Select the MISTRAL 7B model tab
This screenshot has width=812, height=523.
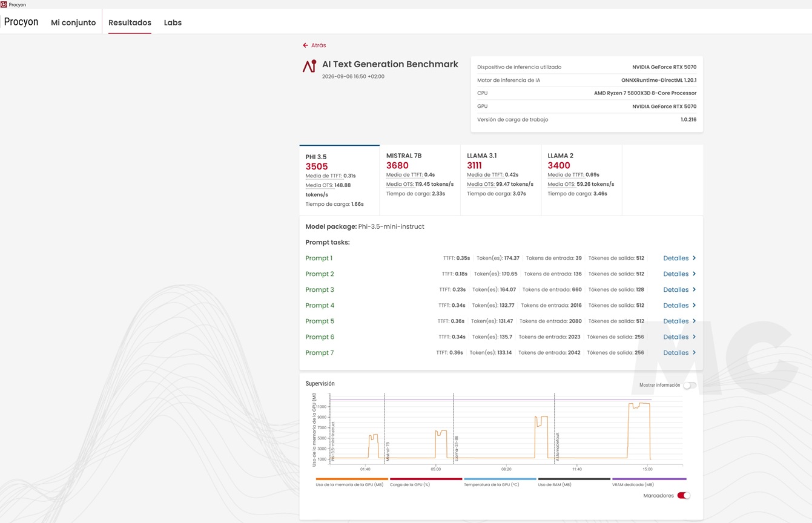(x=420, y=180)
